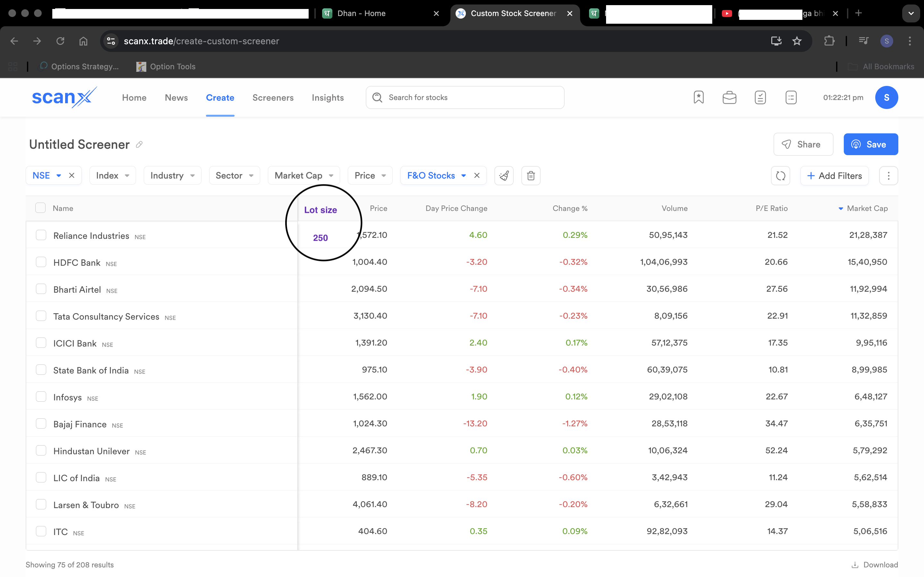924x577 pixels.
Task: Toggle the select-all checkbox in header row
Action: 40,208
